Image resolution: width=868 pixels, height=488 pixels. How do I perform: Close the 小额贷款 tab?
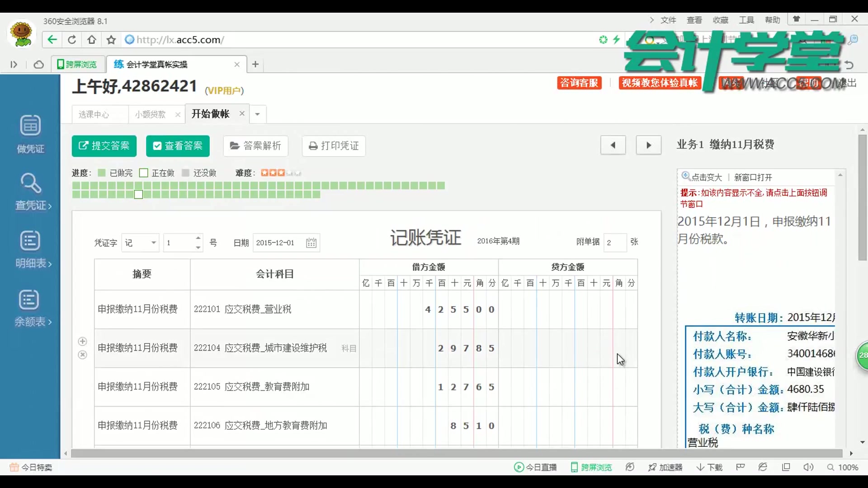[178, 114]
